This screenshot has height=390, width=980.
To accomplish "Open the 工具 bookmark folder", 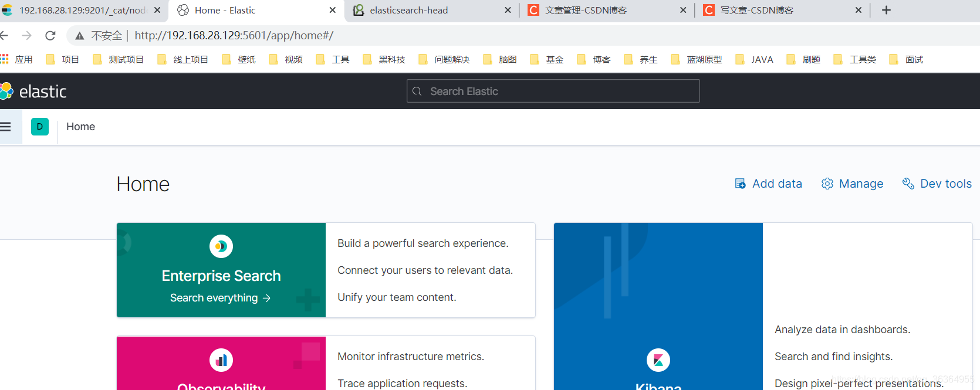I will pyautogui.click(x=333, y=59).
